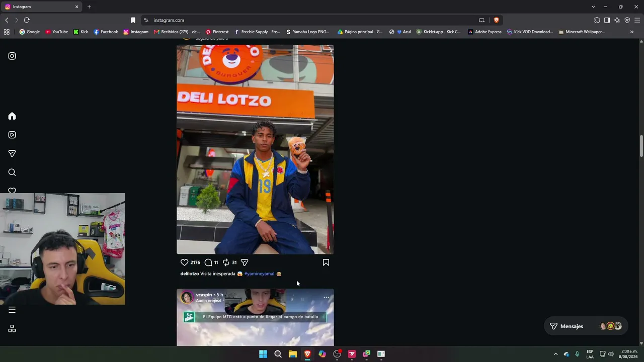
Task: Open the bookmarks bar apps grid icon
Action: pos(7,32)
